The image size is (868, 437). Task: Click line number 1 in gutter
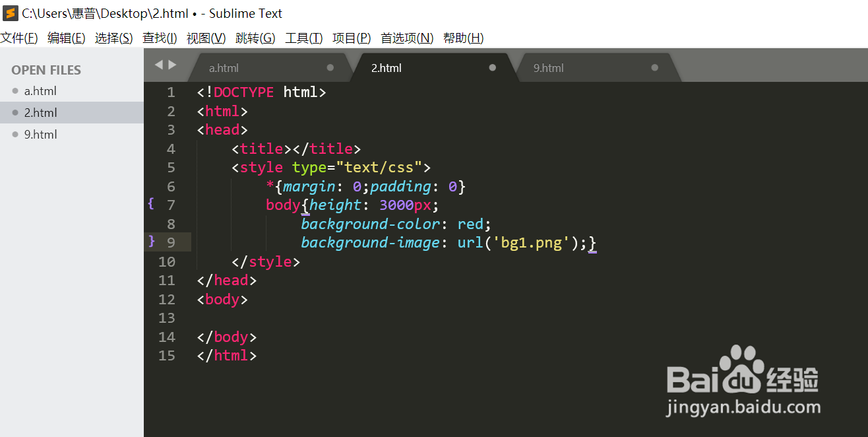pyautogui.click(x=171, y=92)
